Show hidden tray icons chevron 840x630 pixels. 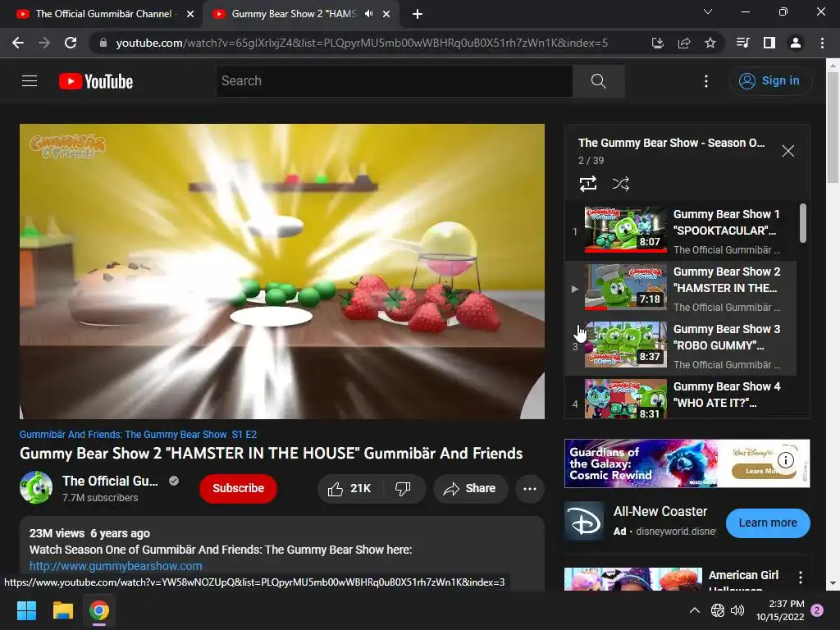click(694, 610)
